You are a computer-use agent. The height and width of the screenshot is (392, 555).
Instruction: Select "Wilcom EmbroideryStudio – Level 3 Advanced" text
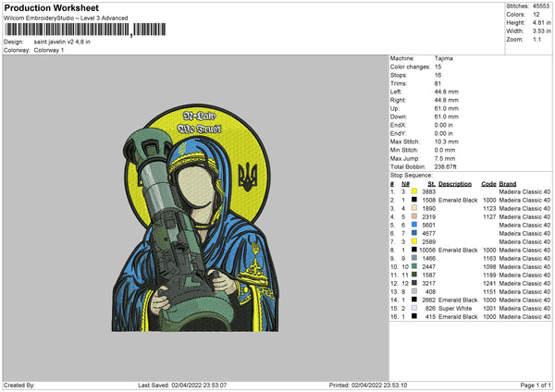[66, 18]
